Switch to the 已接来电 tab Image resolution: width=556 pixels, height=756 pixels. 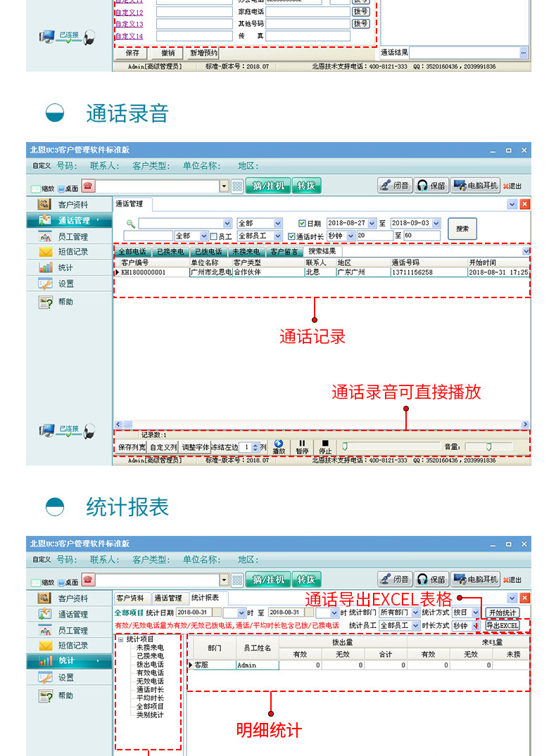coord(170,252)
